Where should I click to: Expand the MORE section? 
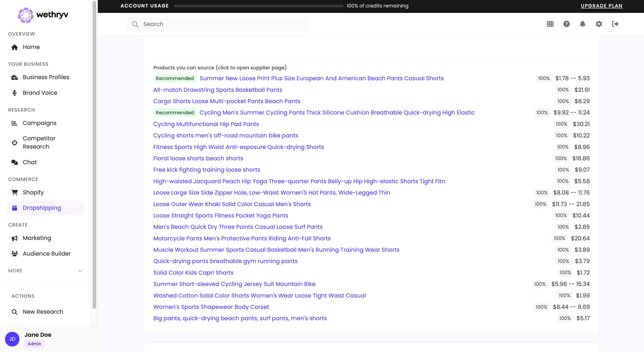point(80,271)
